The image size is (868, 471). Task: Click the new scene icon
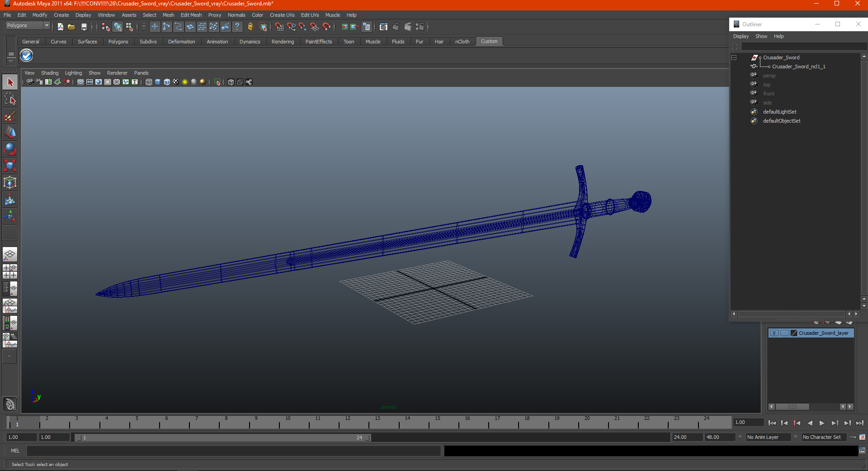[x=60, y=27]
